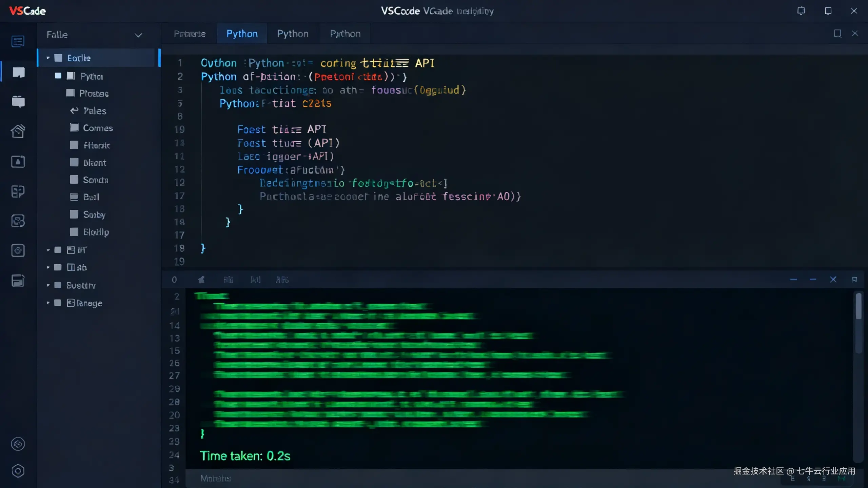This screenshot has width=868, height=488.
Task: Check the box next to the Soaby item
Action: click(74, 214)
